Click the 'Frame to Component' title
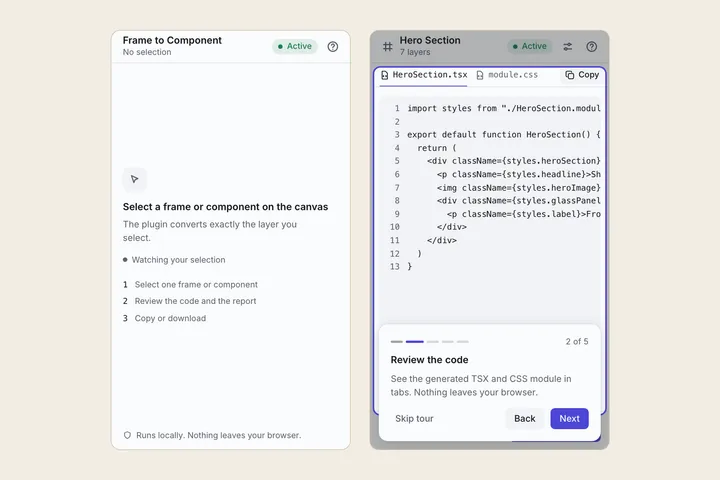This screenshot has height=480, width=720. coord(172,40)
